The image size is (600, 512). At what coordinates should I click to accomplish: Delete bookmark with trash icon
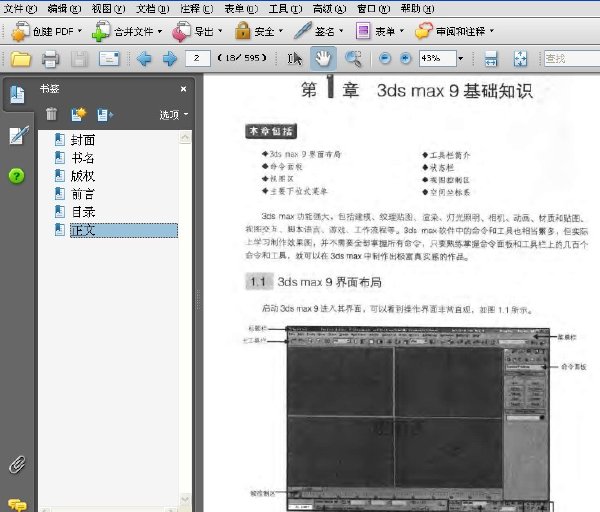(x=51, y=114)
